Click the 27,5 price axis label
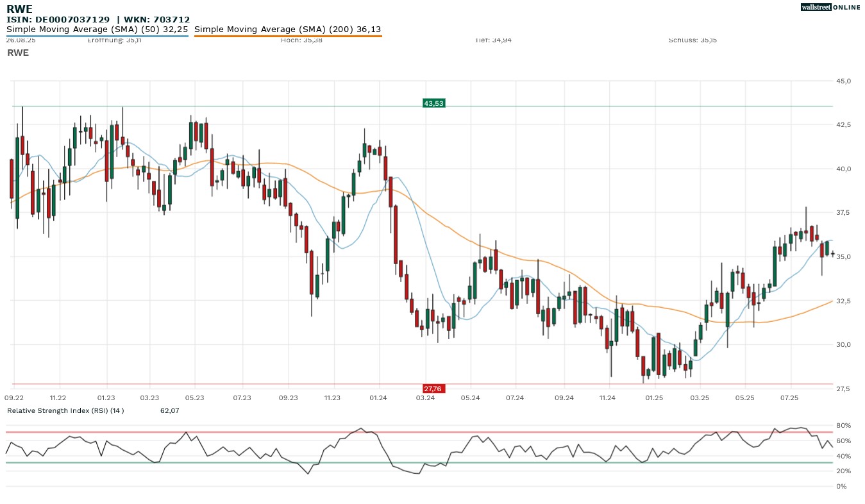865x504 pixels. (843, 389)
